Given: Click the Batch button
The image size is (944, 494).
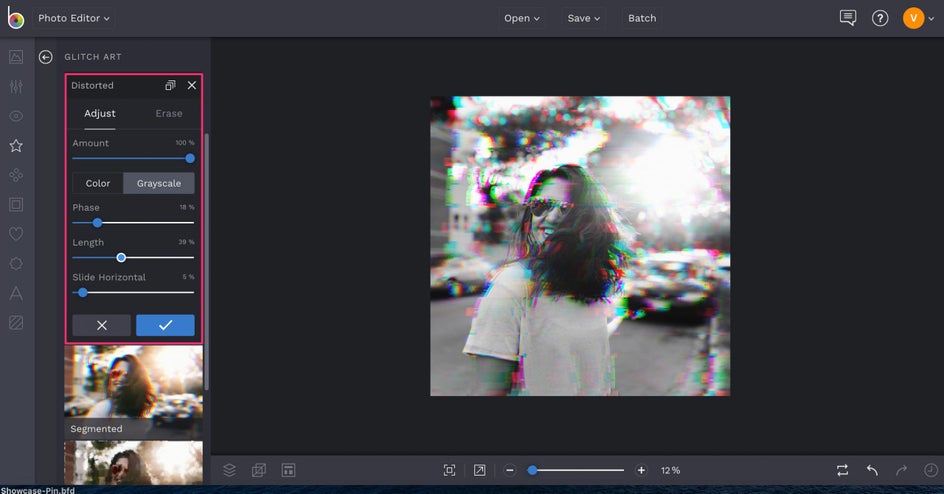Looking at the screenshot, I should coord(642,18).
